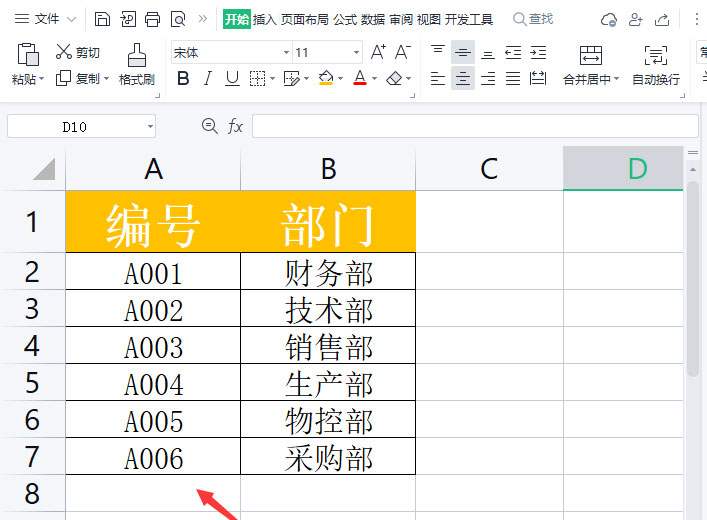The width and height of the screenshot is (707, 520).
Task: Expand the dropdown arrow beside 文件
Action: [x=71, y=19]
